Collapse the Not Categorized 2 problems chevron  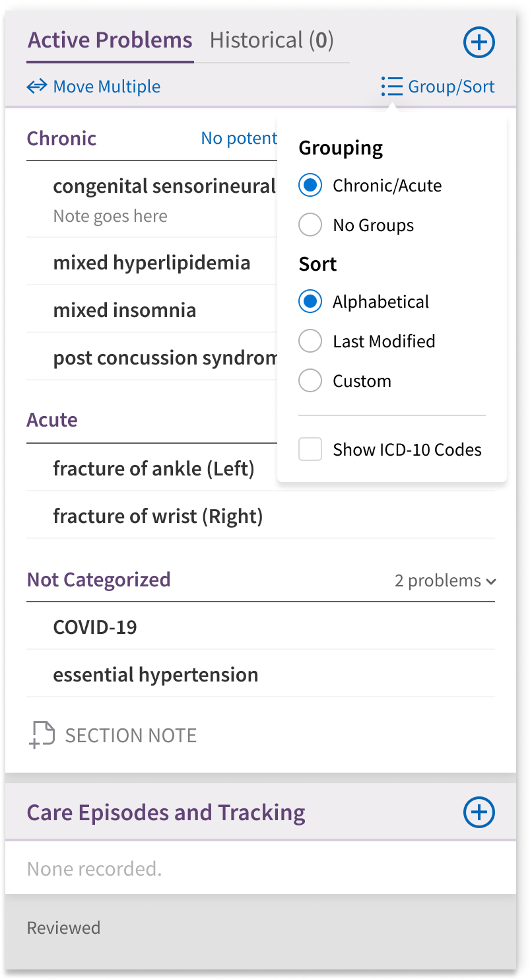click(490, 582)
